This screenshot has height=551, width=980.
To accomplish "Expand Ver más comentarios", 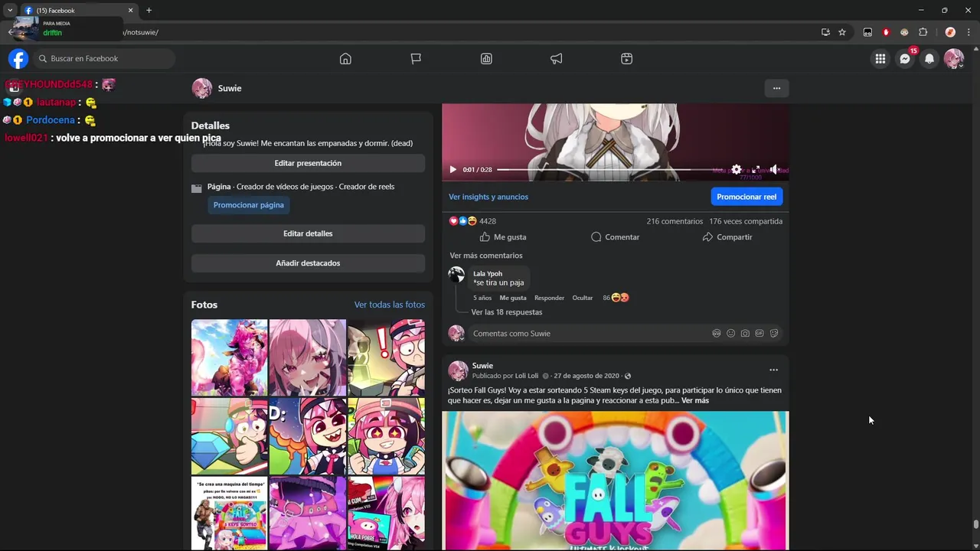I will pos(486,256).
